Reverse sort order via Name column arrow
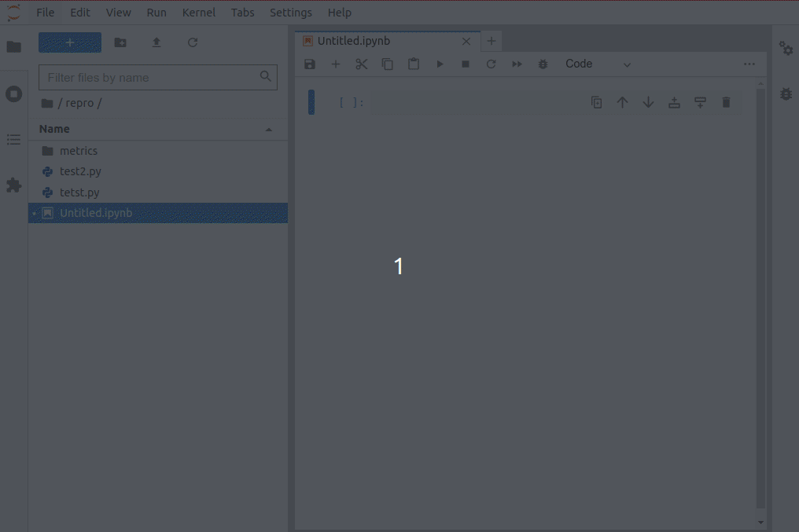 point(268,128)
